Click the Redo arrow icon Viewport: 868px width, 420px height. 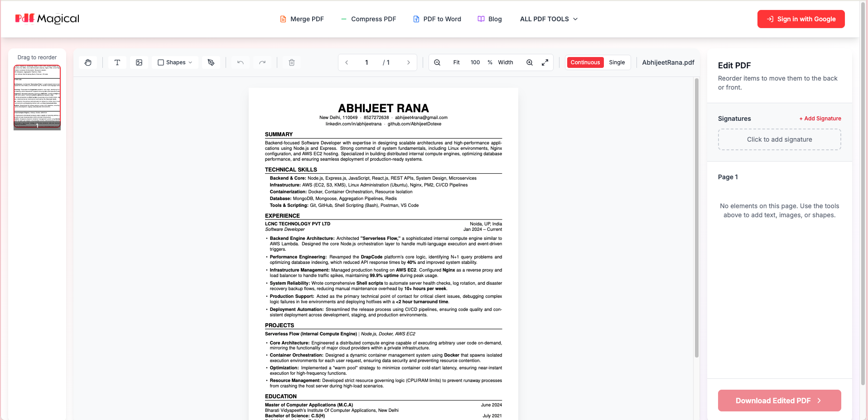[262, 62]
